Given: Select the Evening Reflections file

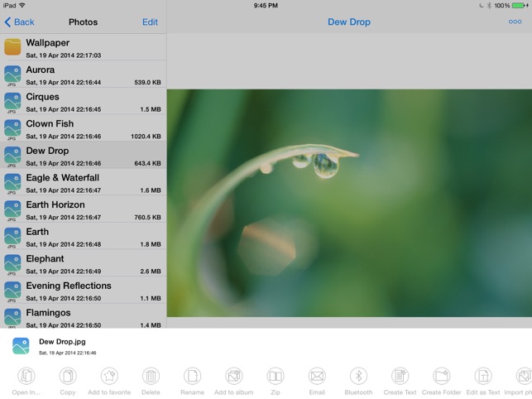Looking at the screenshot, I should pos(83,291).
